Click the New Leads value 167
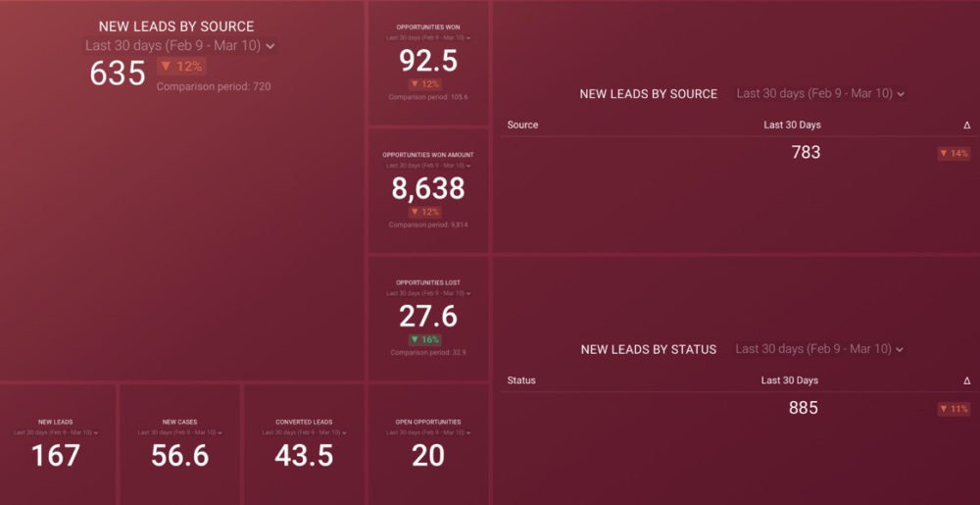Viewport: 980px width, 505px height. [x=56, y=456]
